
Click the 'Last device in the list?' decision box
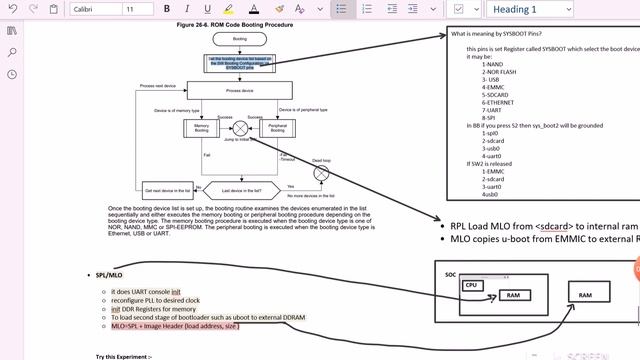[242, 191]
